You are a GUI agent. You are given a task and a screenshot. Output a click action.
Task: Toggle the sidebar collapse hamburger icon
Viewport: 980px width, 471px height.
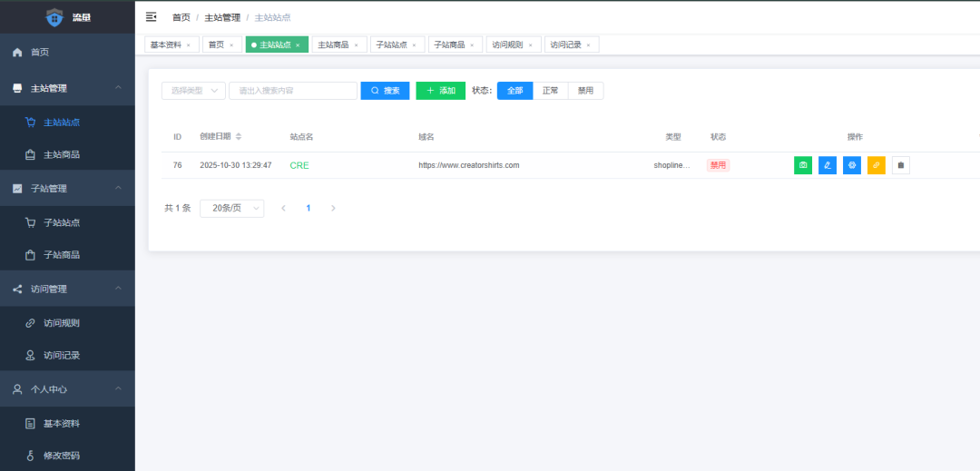coord(151,17)
